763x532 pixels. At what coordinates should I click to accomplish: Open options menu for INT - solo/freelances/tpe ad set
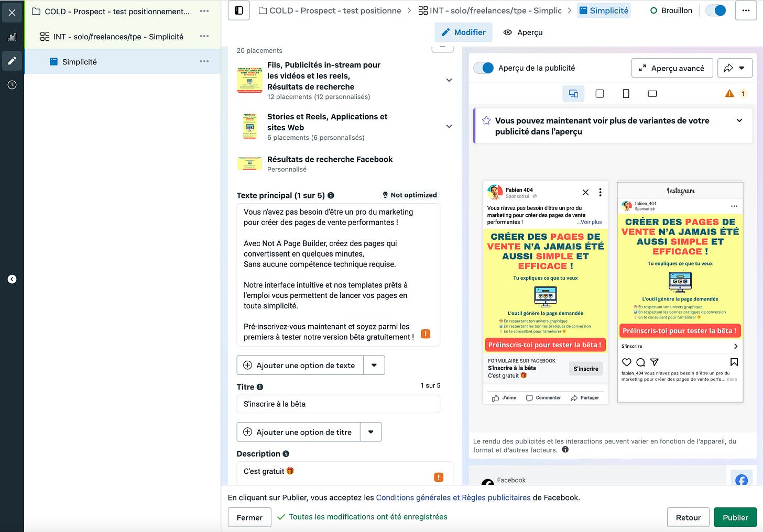(204, 36)
